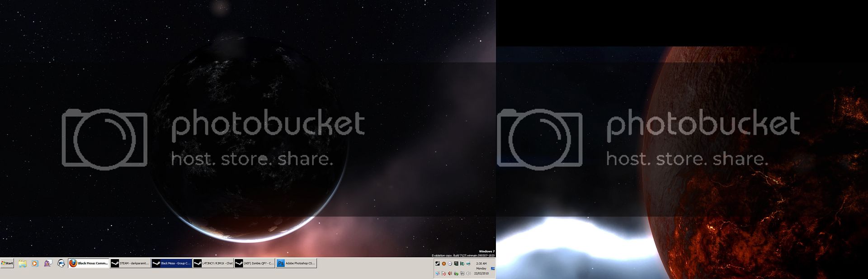The image size is (868, 279).
Task: Switch to Adobe Photoshop CS taskbar button
Action: 296,263
